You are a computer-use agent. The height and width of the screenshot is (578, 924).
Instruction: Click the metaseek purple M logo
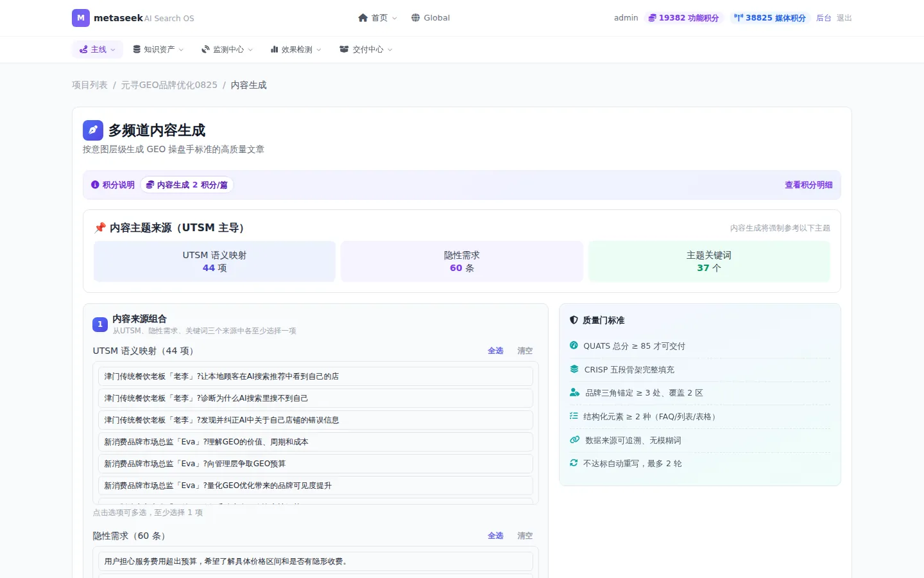[x=81, y=18]
